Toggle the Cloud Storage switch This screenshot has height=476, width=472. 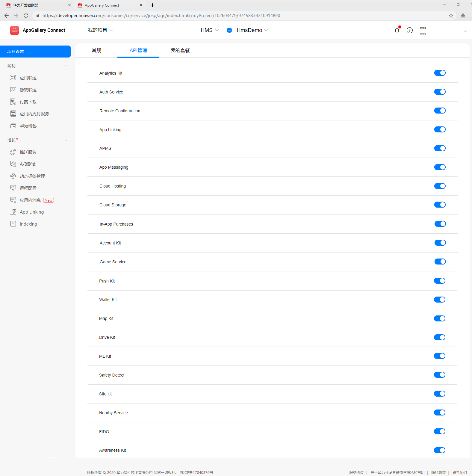tap(440, 205)
